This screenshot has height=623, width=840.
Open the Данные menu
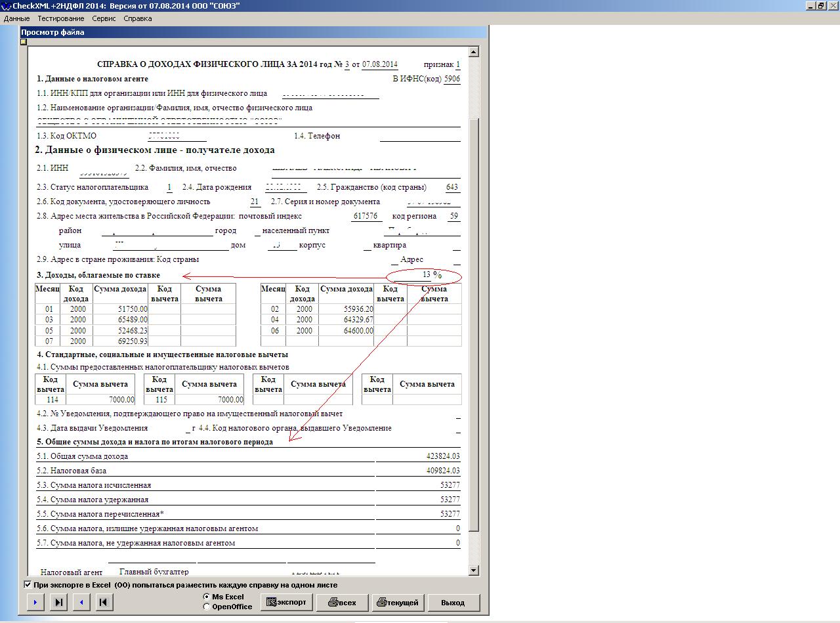(x=16, y=18)
